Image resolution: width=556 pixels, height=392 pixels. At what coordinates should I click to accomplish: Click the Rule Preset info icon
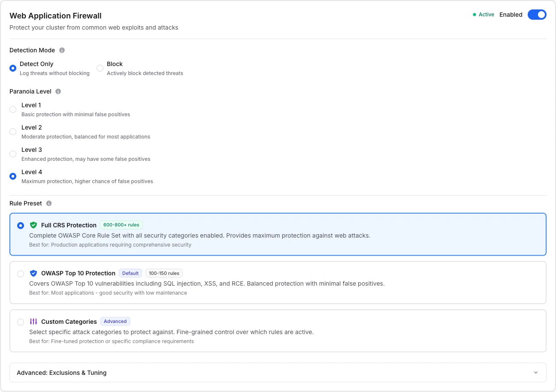pyautogui.click(x=49, y=203)
